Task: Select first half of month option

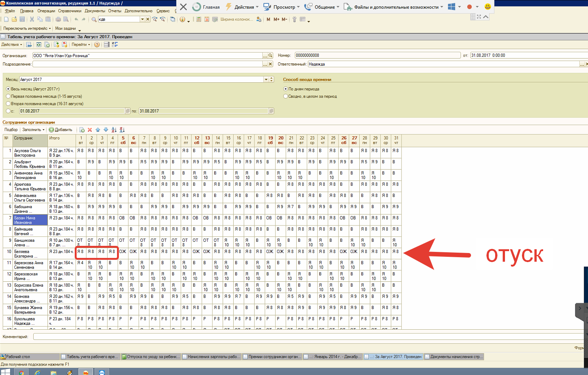Action: click(x=8, y=96)
